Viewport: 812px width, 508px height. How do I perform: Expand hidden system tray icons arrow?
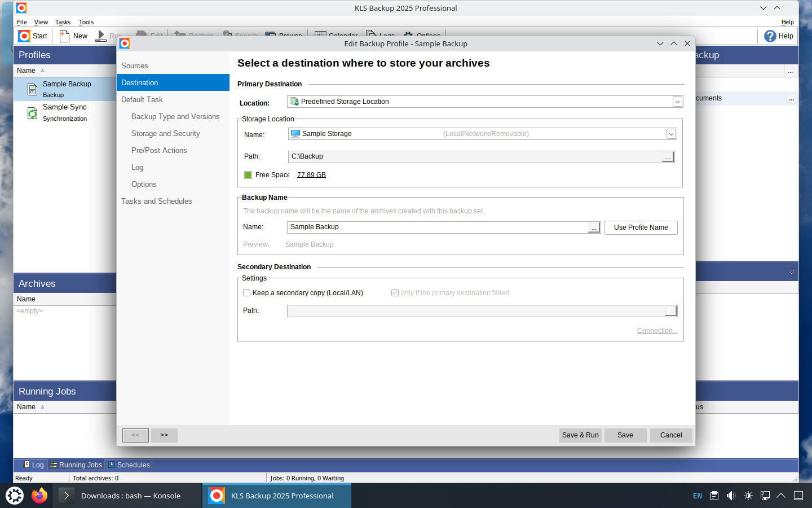click(x=781, y=496)
